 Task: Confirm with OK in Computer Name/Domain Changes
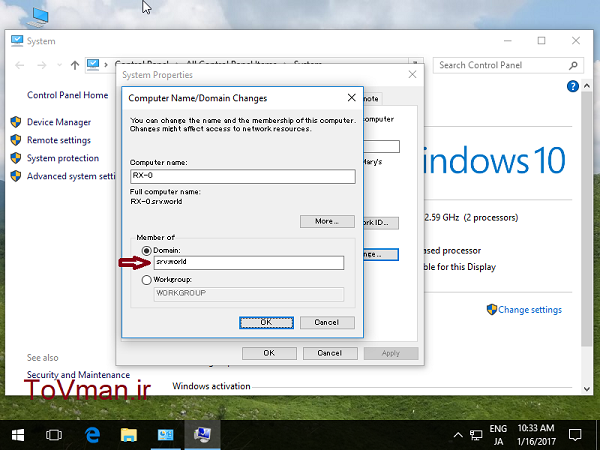click(x=266, y=323)
